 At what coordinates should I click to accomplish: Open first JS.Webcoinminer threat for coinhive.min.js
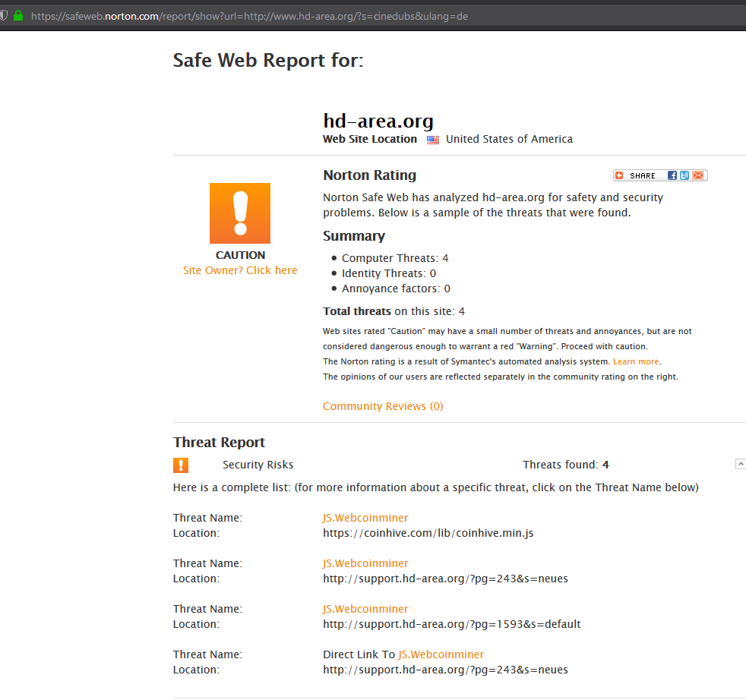pos(365,518)
